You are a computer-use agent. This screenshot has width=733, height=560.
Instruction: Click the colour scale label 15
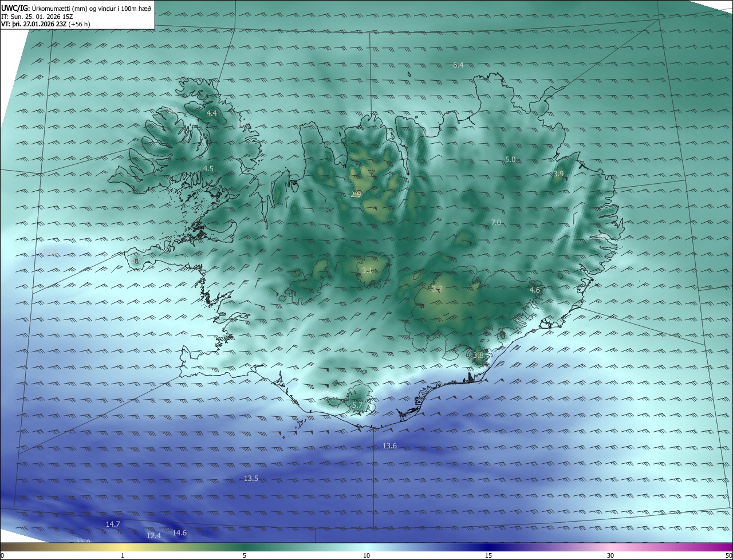488,555
